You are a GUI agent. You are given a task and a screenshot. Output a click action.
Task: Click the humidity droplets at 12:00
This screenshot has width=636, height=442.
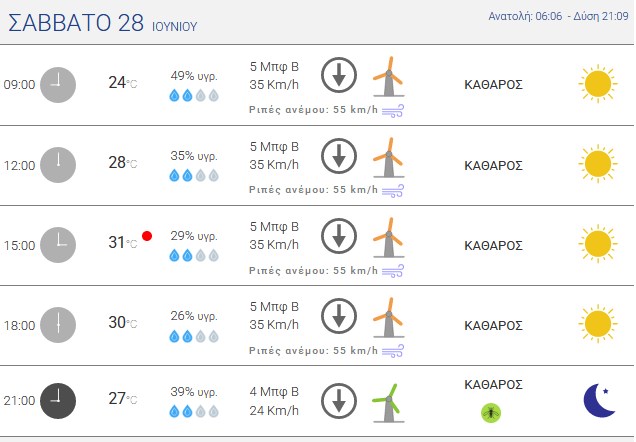point(194,176)
